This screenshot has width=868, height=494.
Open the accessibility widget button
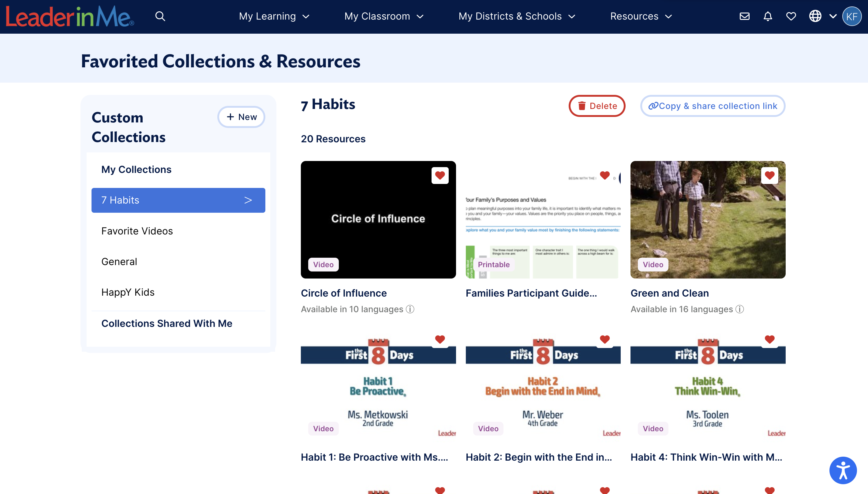pyautogui.click(x=843, y=470)
